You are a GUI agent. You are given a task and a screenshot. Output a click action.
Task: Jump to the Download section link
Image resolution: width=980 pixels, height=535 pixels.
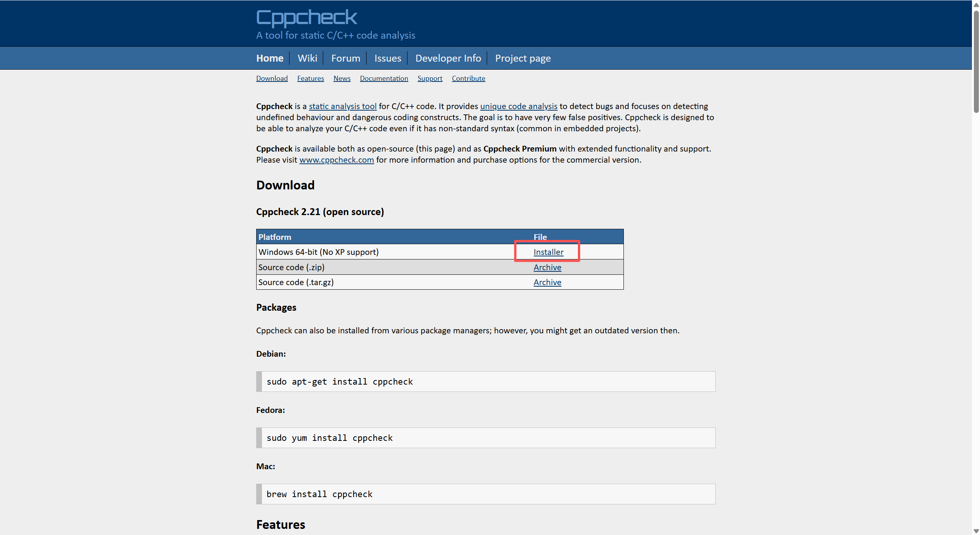pyautogui.click(x=272, y=78)
